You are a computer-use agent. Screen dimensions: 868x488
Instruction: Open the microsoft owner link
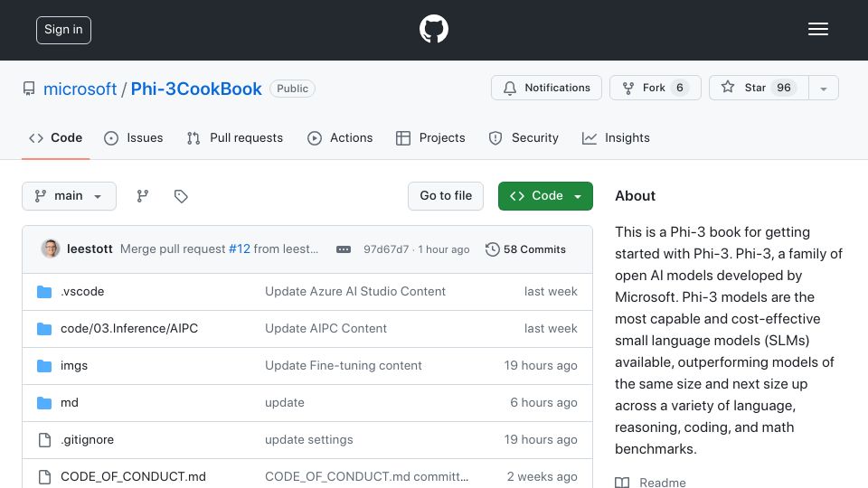[x=80, y=89]
